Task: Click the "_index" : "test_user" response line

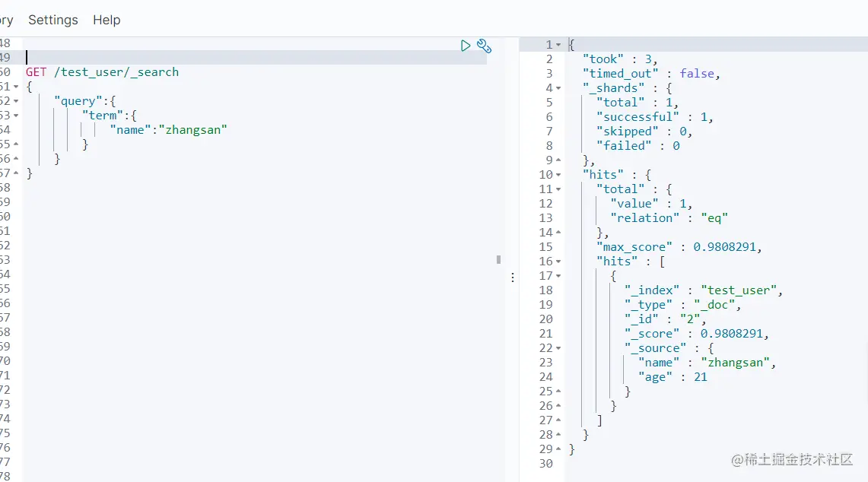Action: coord(703,290)
